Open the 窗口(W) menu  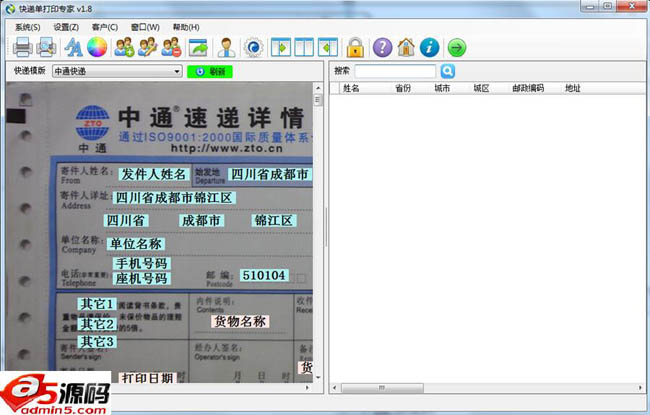[x=145, y=27]
